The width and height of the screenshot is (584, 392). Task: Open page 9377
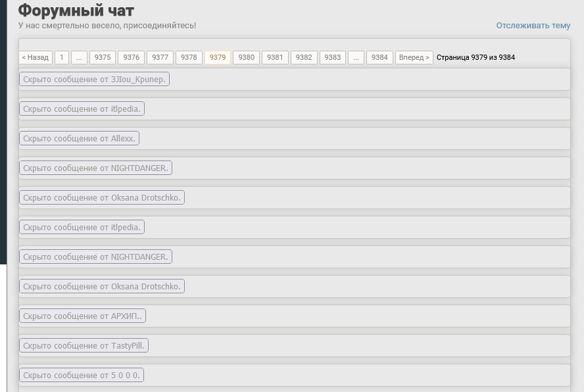tap(160, 57)
